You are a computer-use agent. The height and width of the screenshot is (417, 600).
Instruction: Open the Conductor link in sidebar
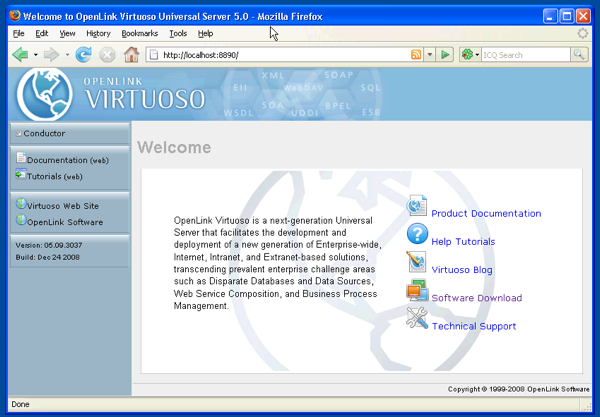coord(44,133)
